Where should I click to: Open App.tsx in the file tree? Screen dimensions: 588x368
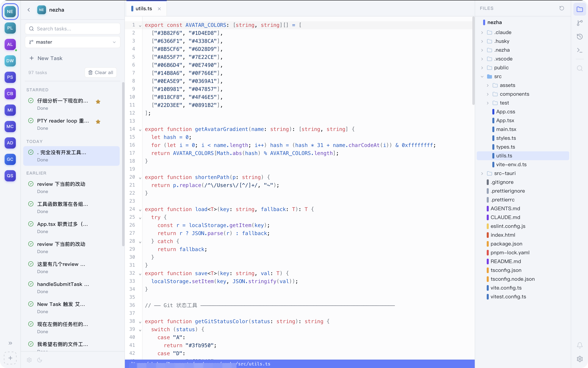(x=505, y=121)
